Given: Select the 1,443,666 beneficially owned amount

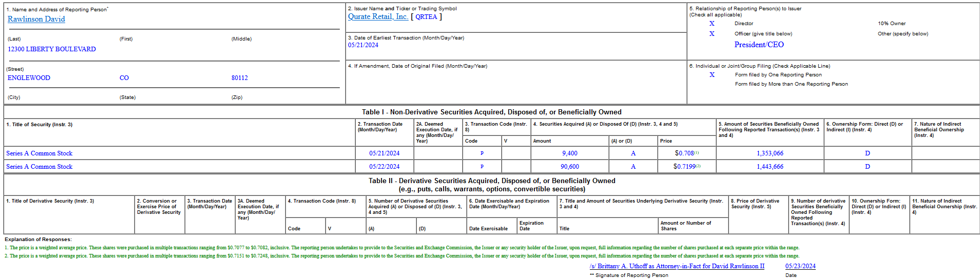Looking at the screenshot, I should pyautogui.click(x=770, y=167).
